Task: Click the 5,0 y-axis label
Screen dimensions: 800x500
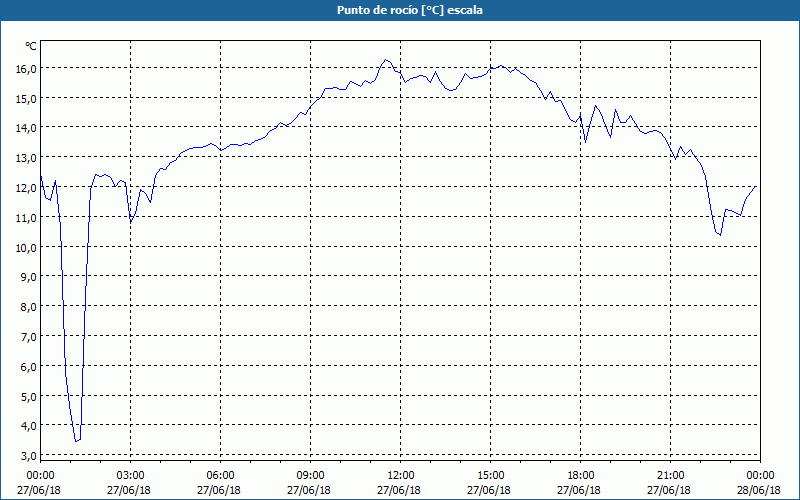Action: (x=29, y=396)
